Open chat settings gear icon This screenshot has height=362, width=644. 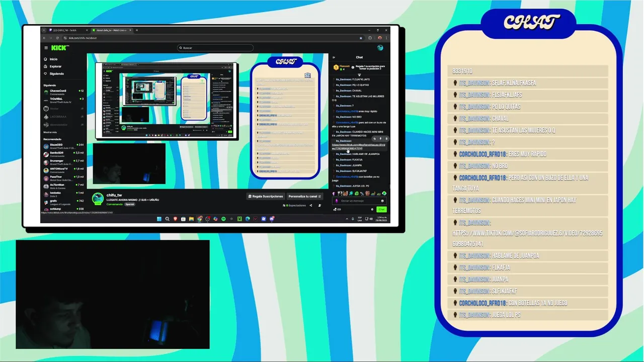[x=372, y=209]
